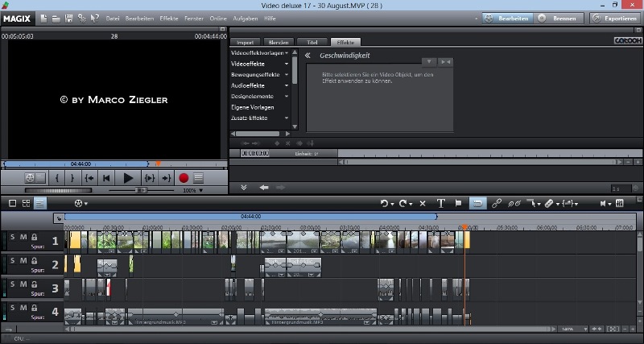
Task: Delete the selected object with the X icon
Action: tap(423, 203)
